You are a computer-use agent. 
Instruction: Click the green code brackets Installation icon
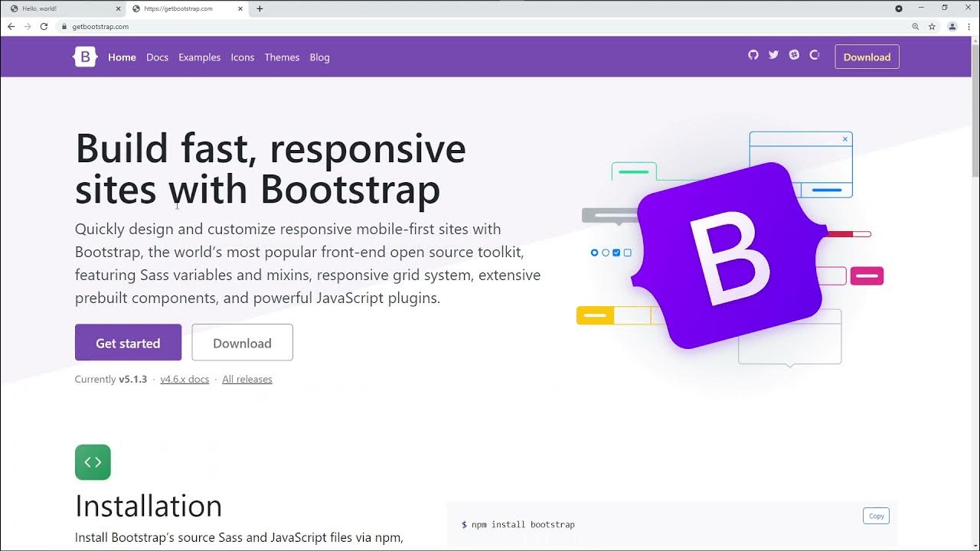click(x=93, y=462)
